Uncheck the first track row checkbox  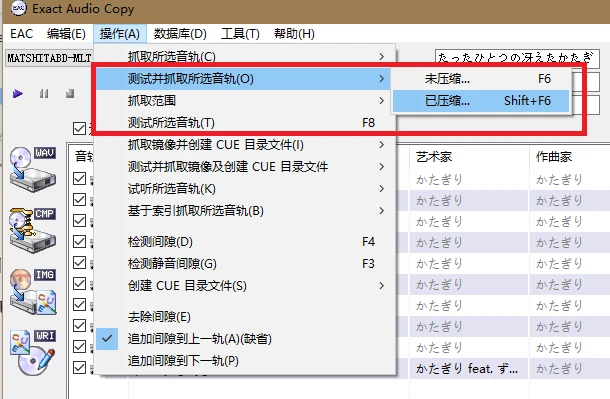[x=79, y=178]
